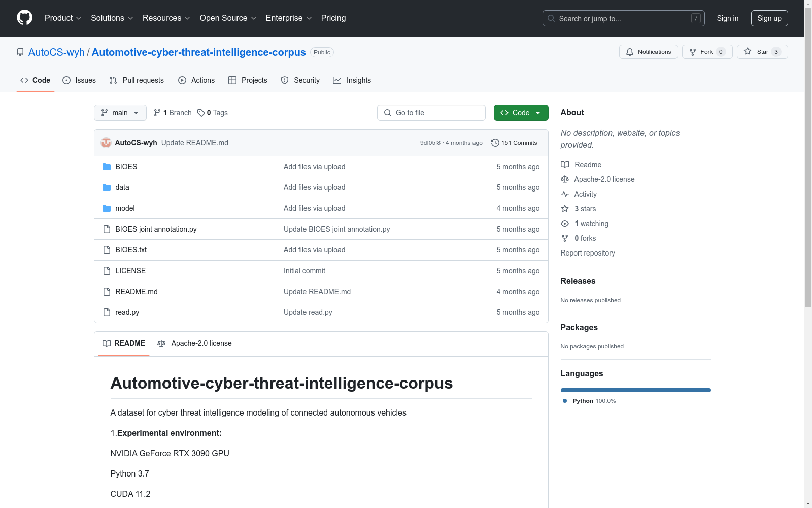The image size is (812, 508).
Task: Open the Actions tab
Action: tap(196, 80)
